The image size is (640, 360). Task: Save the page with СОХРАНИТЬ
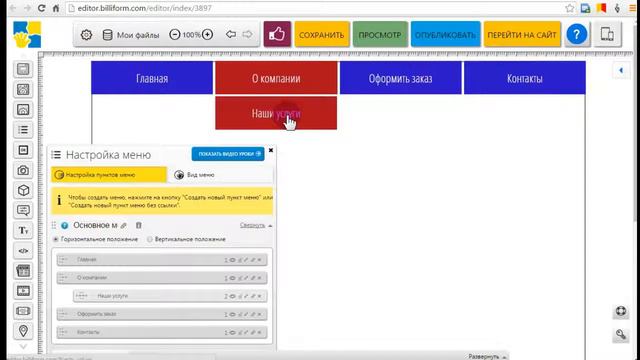(x=322, y=35)
